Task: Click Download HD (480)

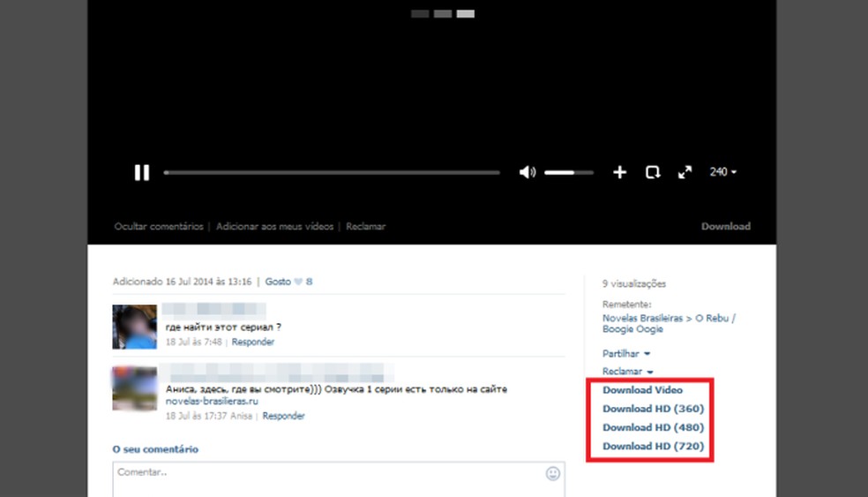Action: click(654, 428)
